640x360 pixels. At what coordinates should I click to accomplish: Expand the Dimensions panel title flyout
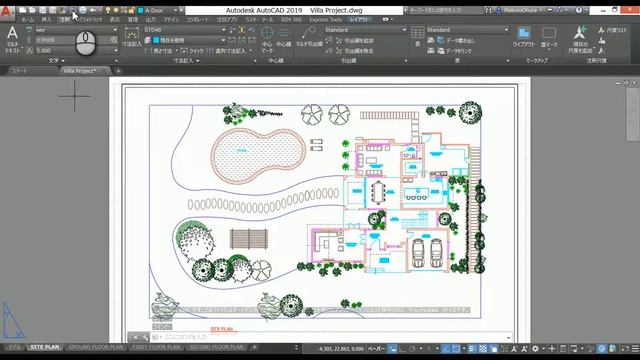pos(187,60)
